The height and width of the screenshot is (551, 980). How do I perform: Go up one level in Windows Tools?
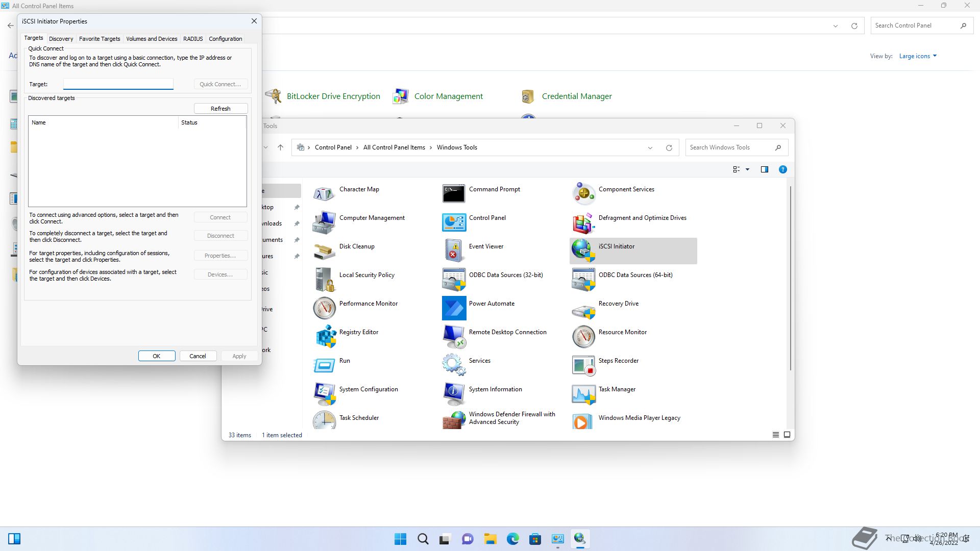(280, 147)
